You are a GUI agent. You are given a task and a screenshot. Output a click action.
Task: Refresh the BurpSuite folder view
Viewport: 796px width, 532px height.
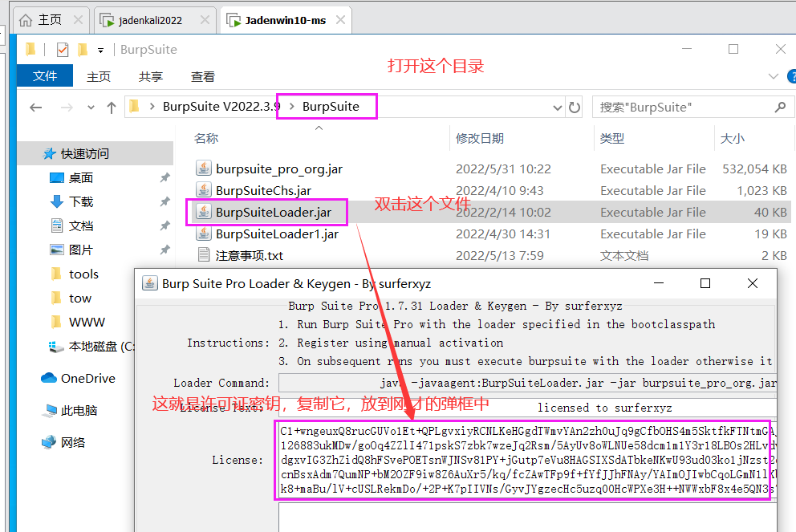pyautogui.click(x=575, y=108)
